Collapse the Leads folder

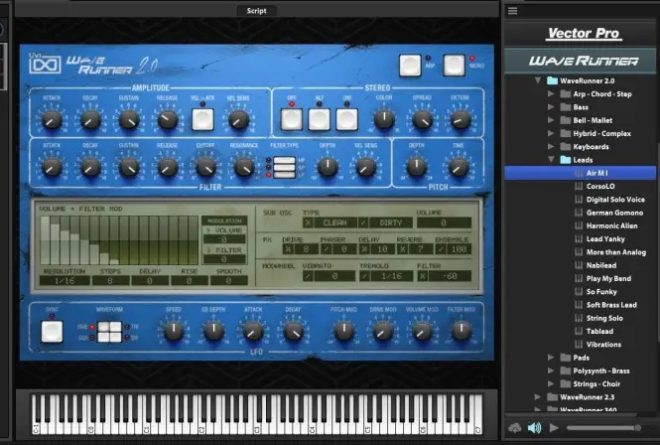tap(551, 160)
